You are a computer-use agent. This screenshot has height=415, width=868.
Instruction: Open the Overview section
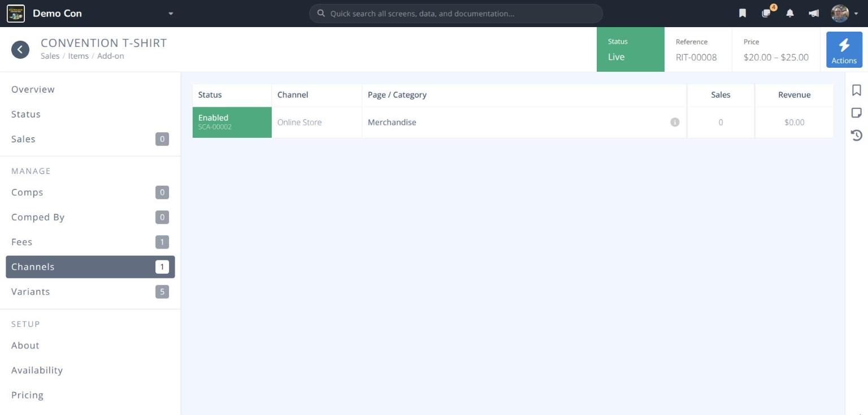point(90,89)
